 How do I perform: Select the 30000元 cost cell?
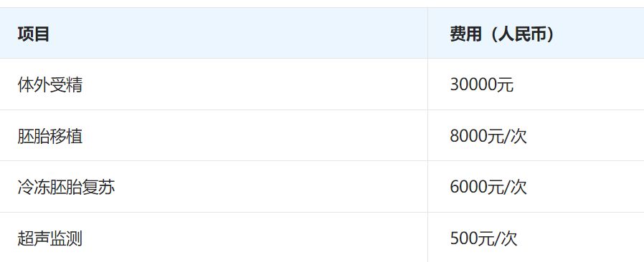(536, 84)
